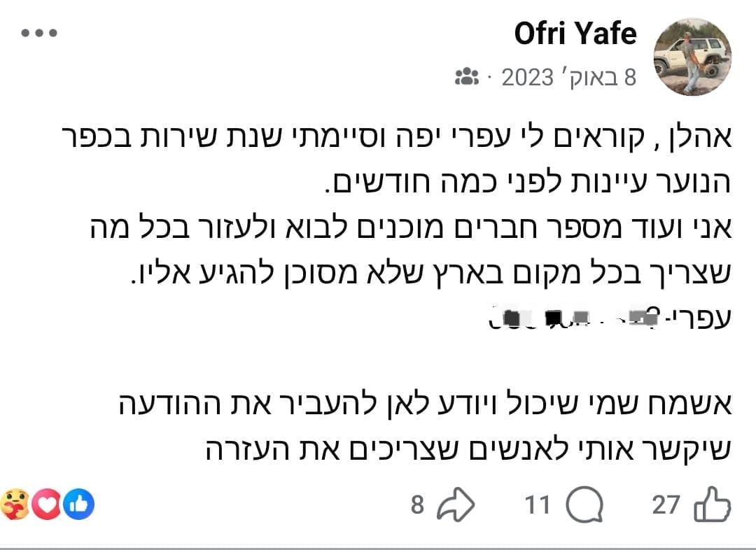Click the closing line starting with אשמח
The image size is (756, 550).
[420, 404]
